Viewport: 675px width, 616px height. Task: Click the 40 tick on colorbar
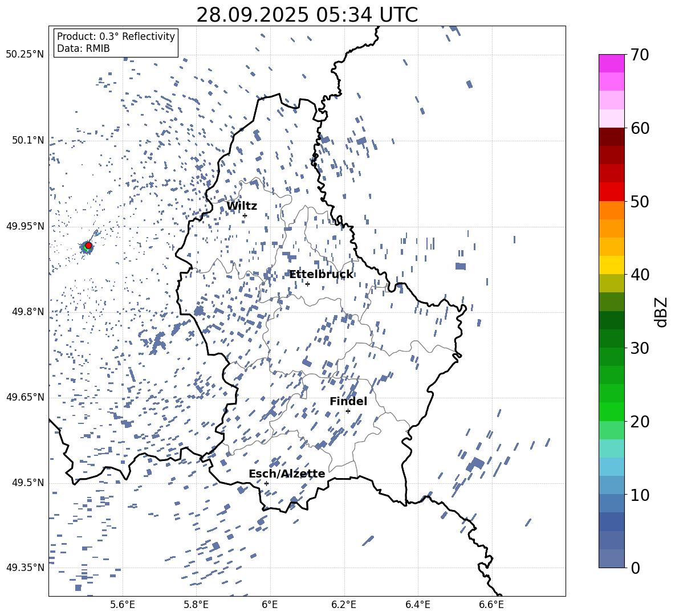(640, 275)
